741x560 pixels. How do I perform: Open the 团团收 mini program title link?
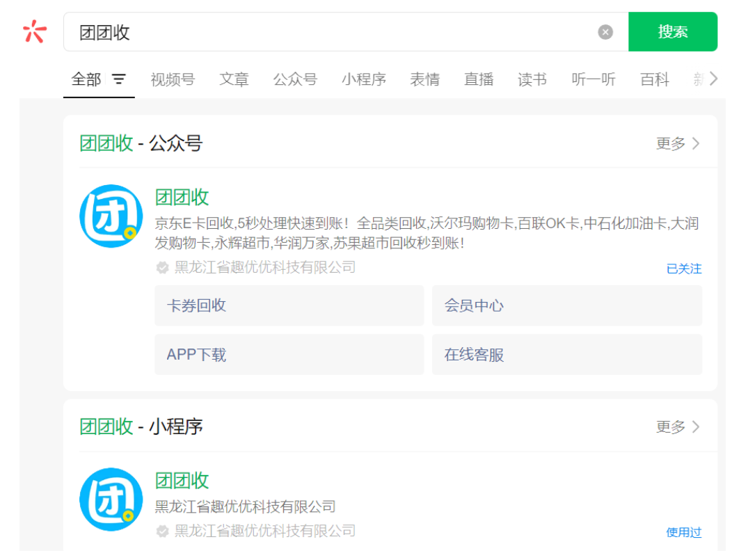coord(182,481)
